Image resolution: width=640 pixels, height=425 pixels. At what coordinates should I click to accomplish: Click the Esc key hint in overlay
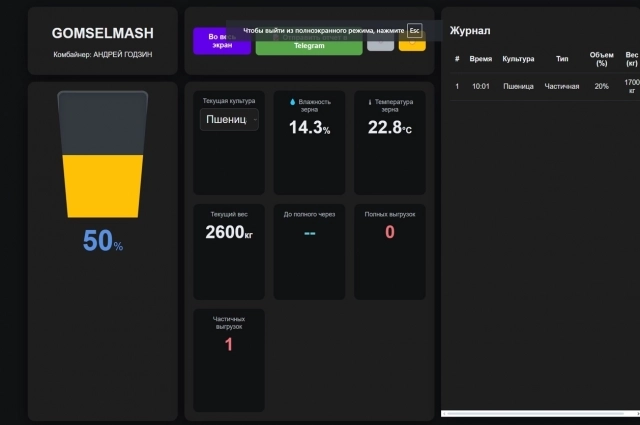(415, 31)
